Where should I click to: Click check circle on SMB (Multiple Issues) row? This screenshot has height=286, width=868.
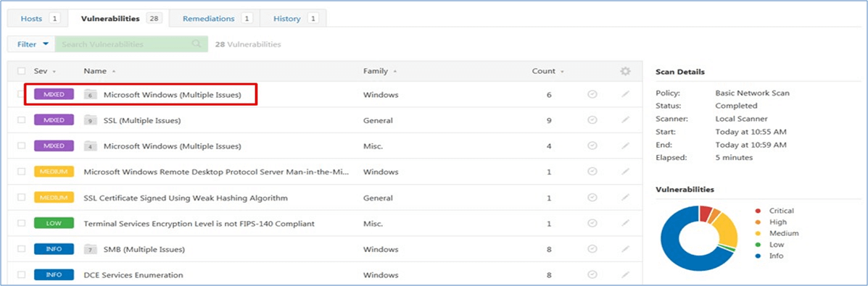[592, 249]
